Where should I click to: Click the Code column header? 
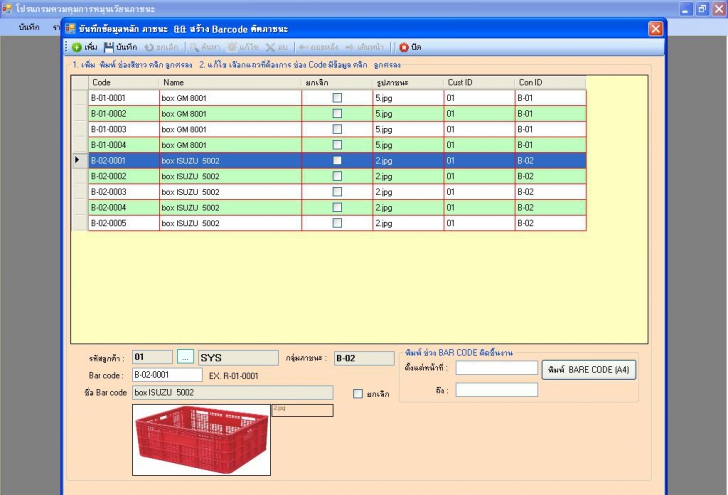tap(124, 83)
